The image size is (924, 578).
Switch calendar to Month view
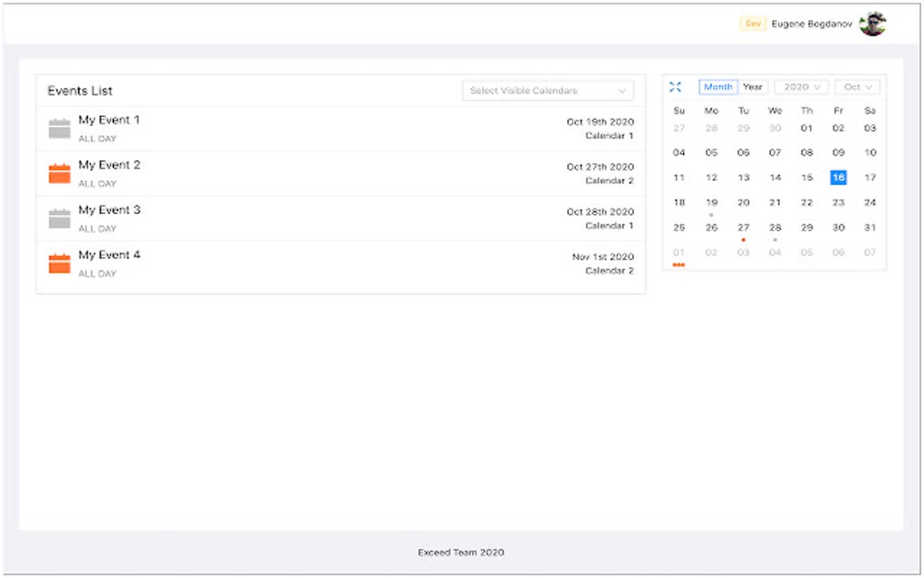[x=718, y=87]
